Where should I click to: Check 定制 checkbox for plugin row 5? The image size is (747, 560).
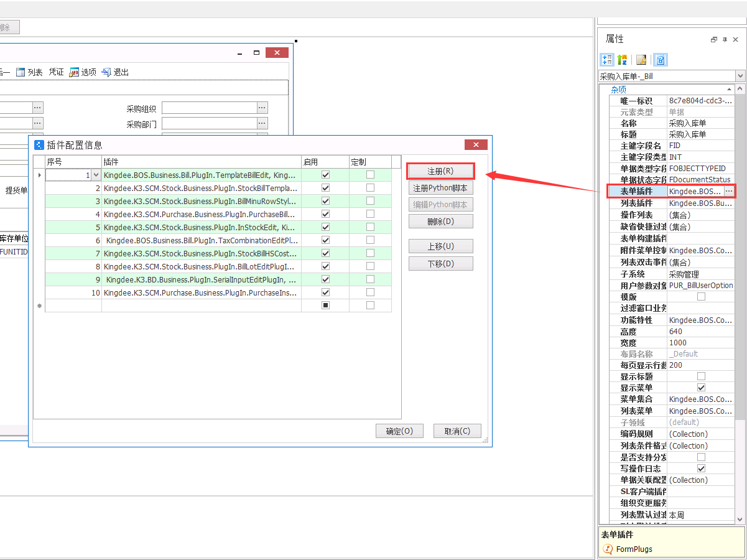[370, 227]
